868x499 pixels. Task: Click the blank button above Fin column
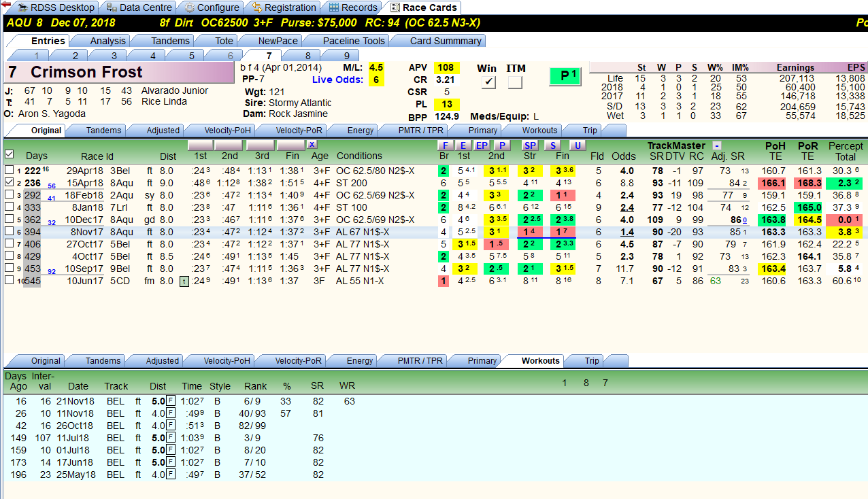(x=291, y=145)
